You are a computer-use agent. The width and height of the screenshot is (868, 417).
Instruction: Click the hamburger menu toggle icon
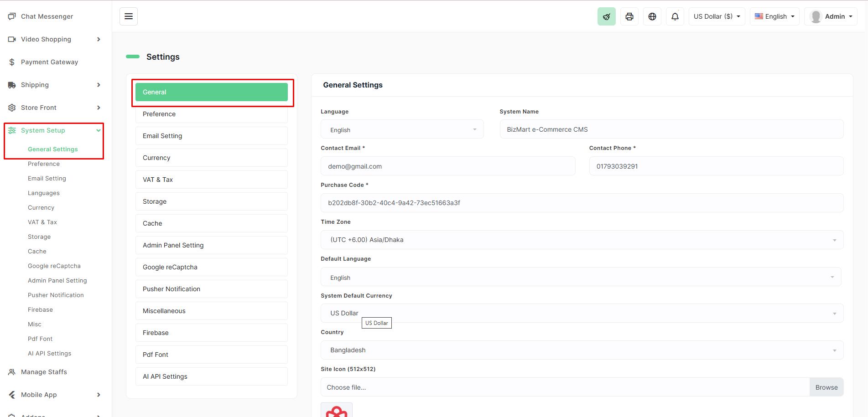pos(129,16)
